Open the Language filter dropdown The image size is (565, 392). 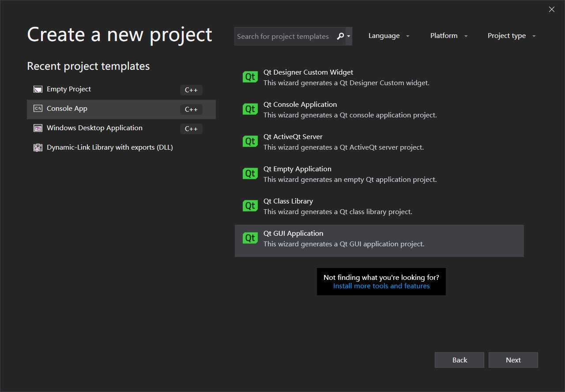coord(389,36)
